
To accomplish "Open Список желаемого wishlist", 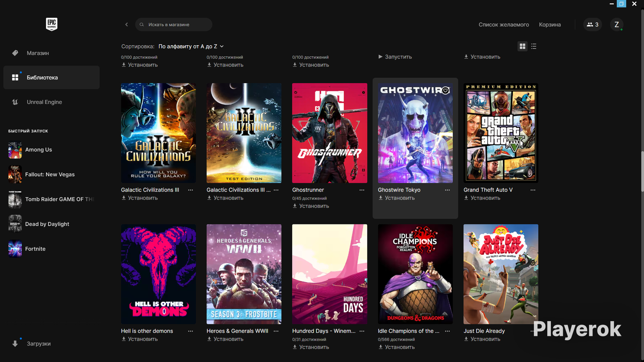I will click(503, 25).
